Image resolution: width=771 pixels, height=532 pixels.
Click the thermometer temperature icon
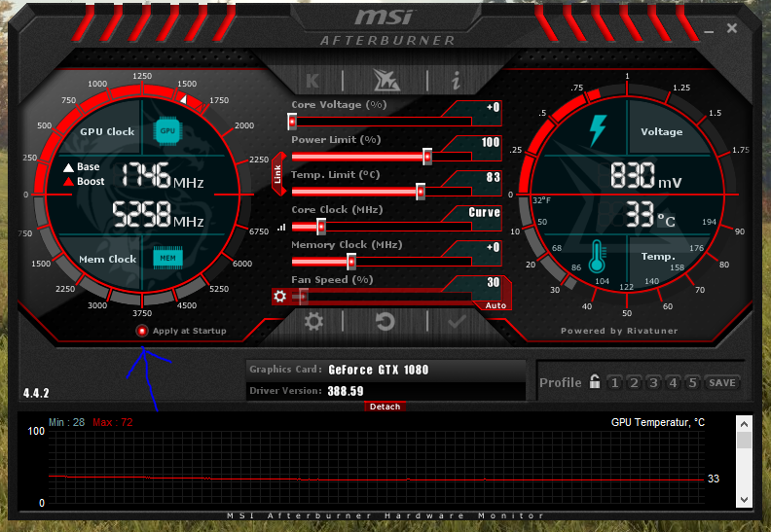pos(597,257)
